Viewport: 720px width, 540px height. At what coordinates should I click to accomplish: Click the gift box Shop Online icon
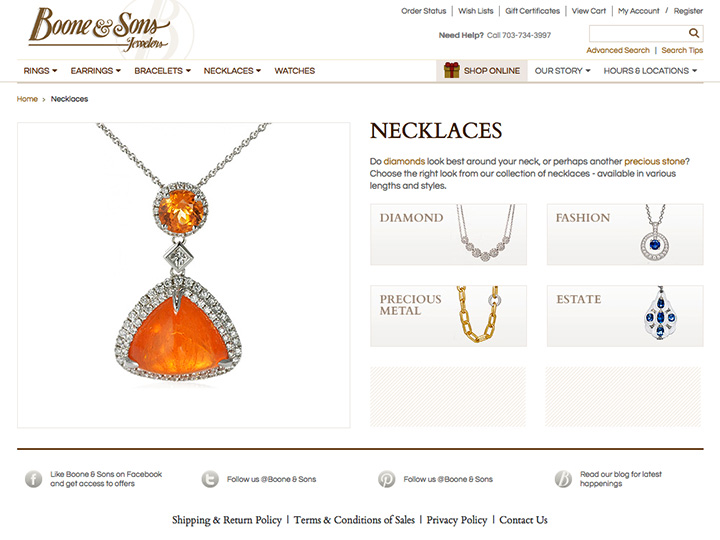pyautogui.click(x=451, y=70)
